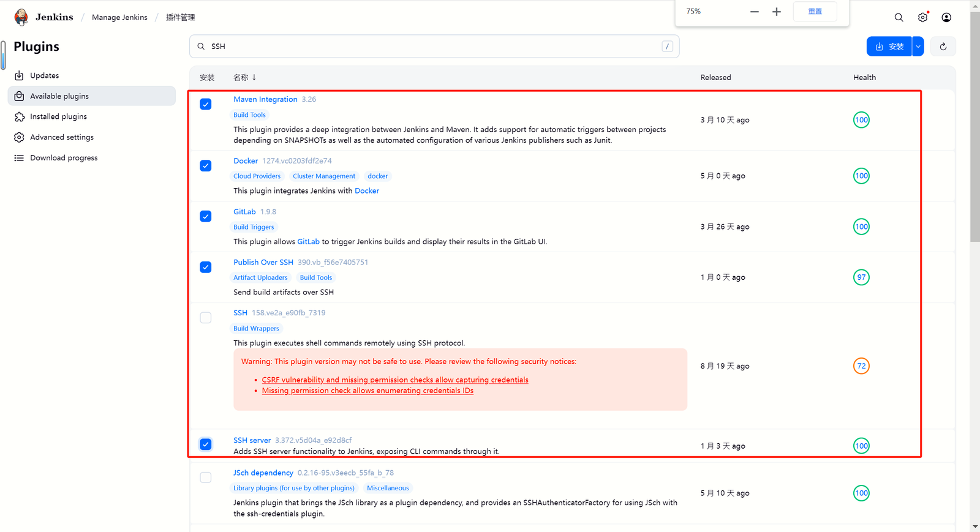The width and height of the screenshot is (980, 532).
Task: Click the refresh plugins icon button
Action: (943, 47)
